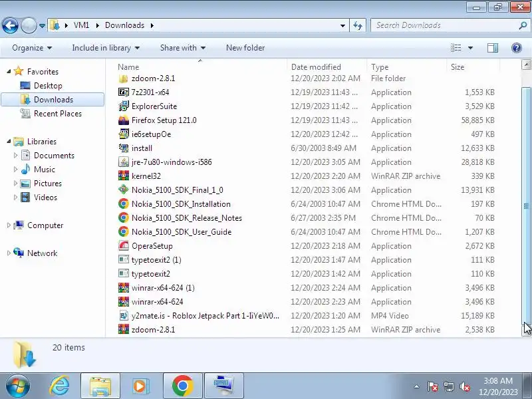Click the winrar-x64-624 (1) icon
The image size is (532, 399).
point(124,288)
